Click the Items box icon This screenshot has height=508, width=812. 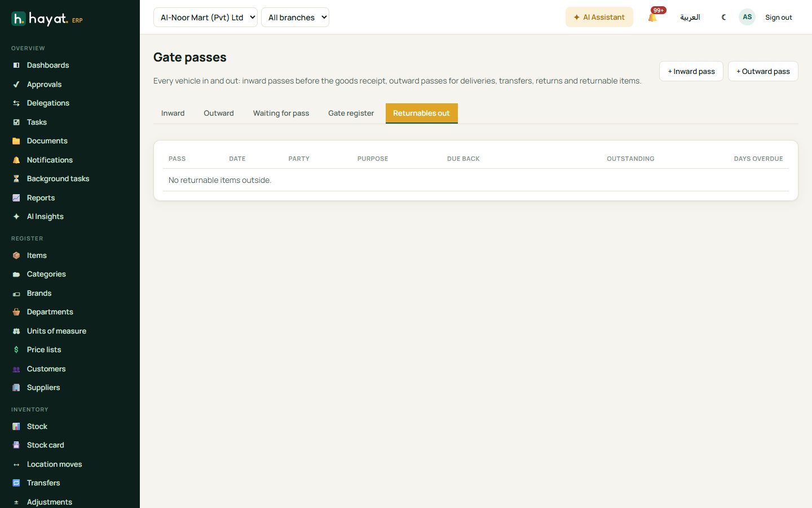[x=16, y=256]
